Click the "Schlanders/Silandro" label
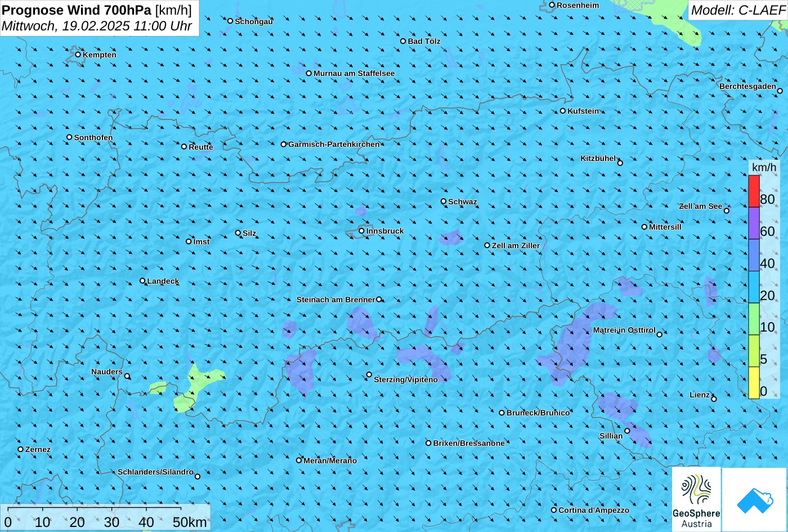The image size is (788, 532). (155, 472)
